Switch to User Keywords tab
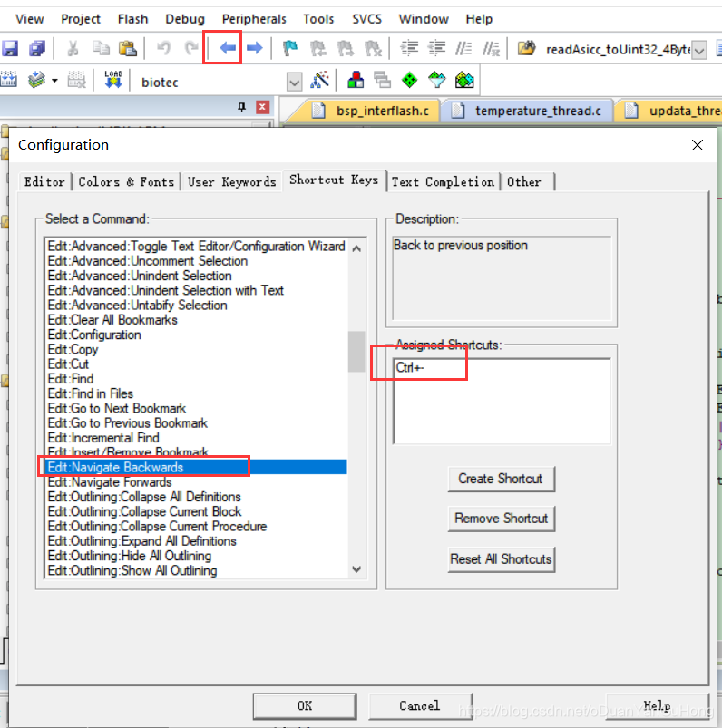The image size is (722, 728). [x=232, y=181]
